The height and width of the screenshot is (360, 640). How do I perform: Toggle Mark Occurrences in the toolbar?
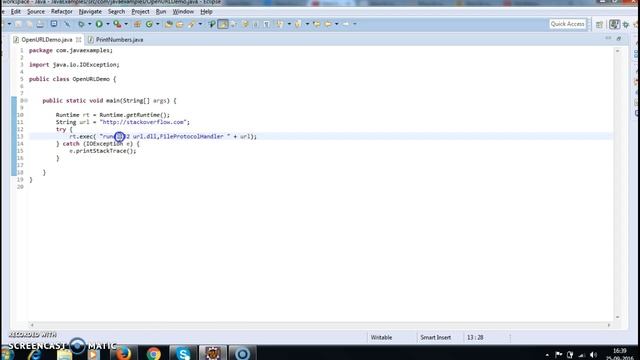point(222,24)
